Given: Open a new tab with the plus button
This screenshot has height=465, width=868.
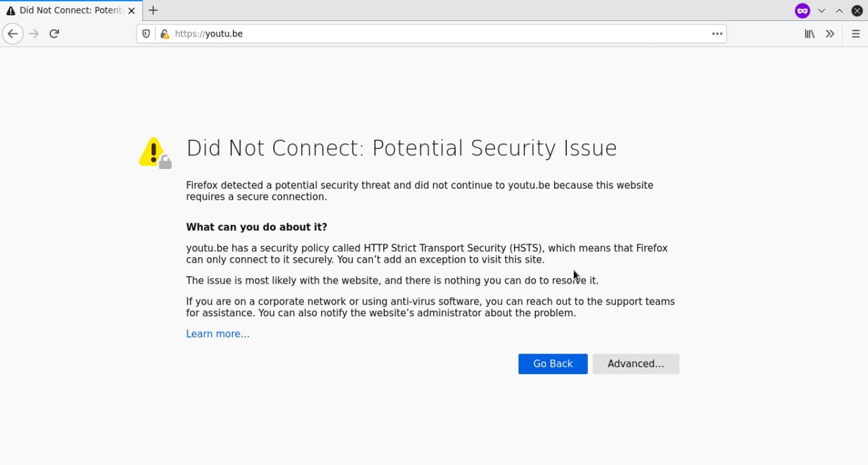Looking at the screenshot, I should [x=153, y=10].
